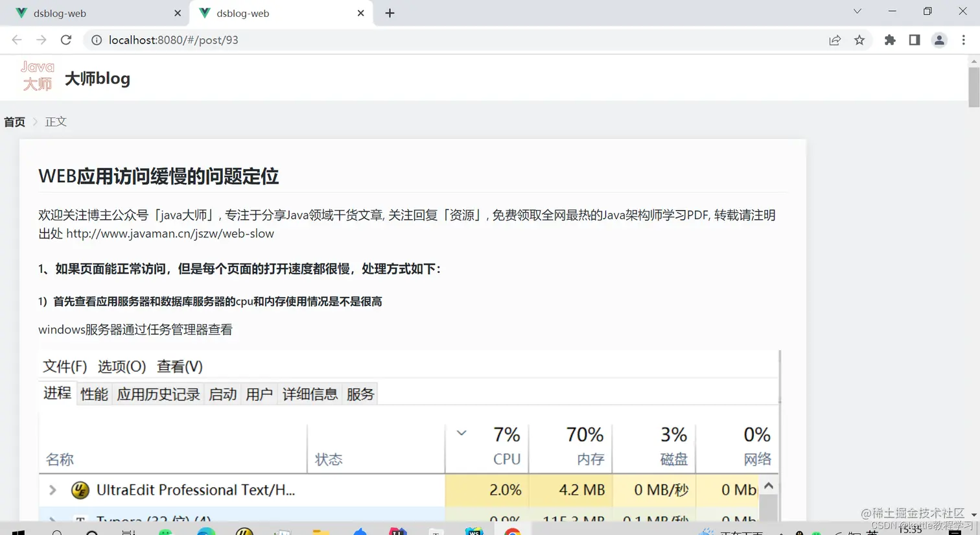Select the 进程 tab
This screenshot has width=980, height=535.
(57, 393)
